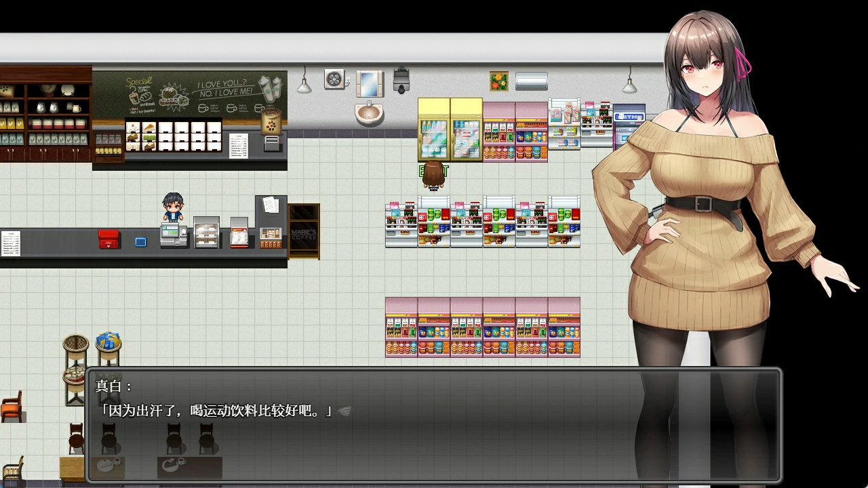Click the globe on the wicker stand
This screenshot has width=868, height=488.
(x=108, y=341)
